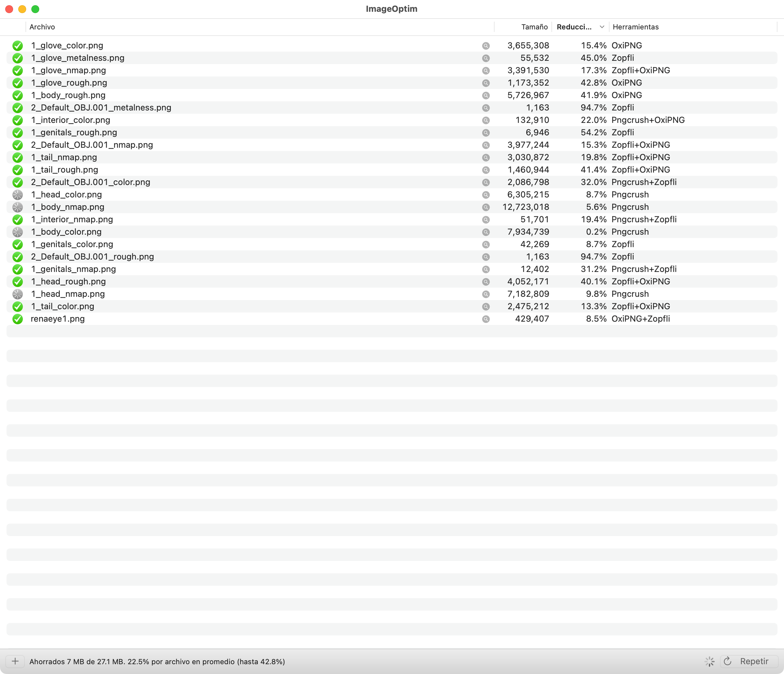784x674 pixels.
Task: Click the Herramientas column header
Action: (x=635, y=27)
